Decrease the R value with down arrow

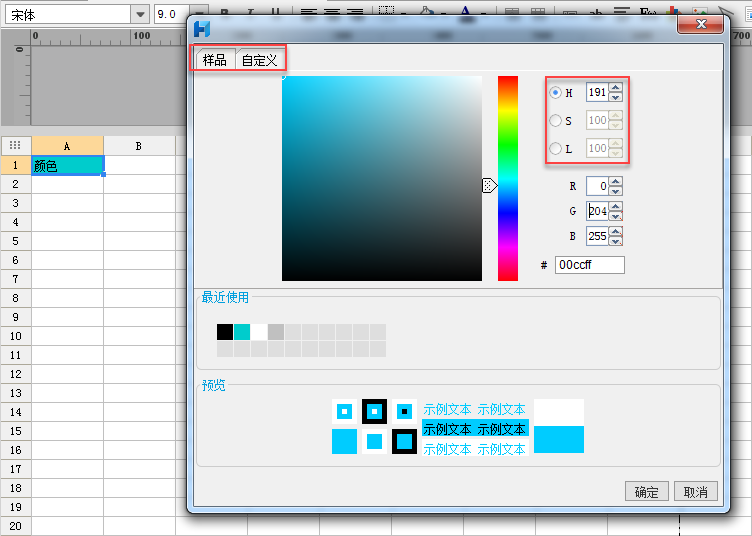pyautogui.click(x=616, y=190)
